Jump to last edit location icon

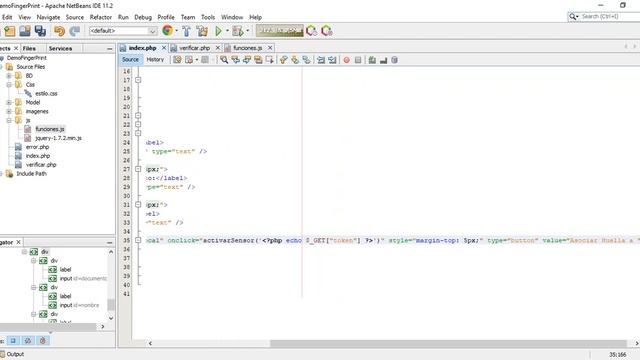(x=177, y=60)
